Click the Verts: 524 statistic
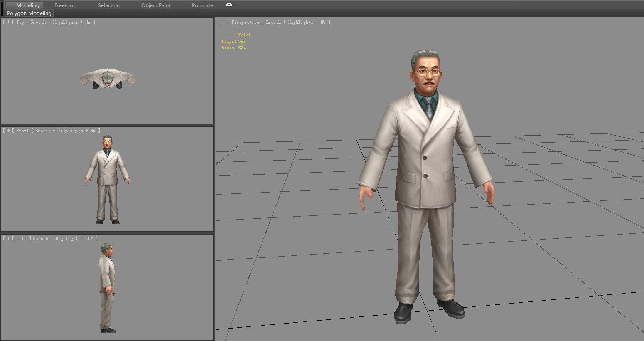The height and width of the screenshot is (341, 644). [234, 48]
